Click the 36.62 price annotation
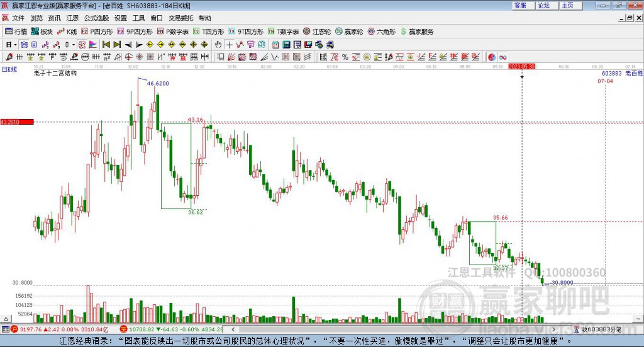 point(196,212)
